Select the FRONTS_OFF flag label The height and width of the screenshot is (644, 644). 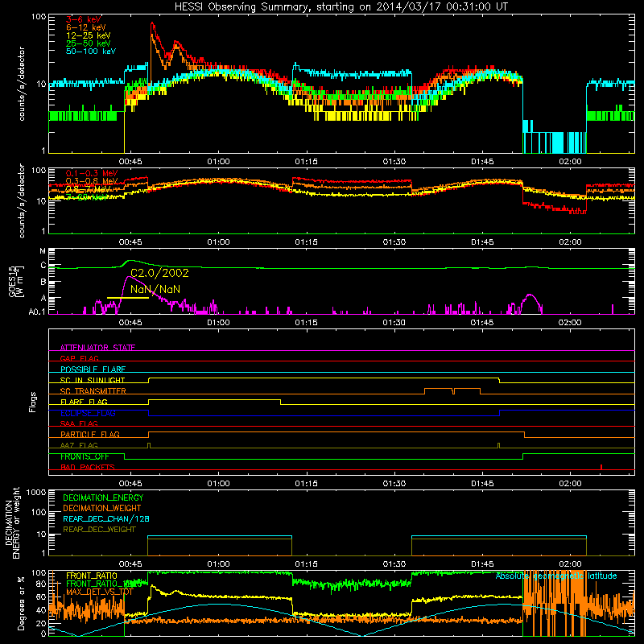pyautogui.click(x=85, y=456)
